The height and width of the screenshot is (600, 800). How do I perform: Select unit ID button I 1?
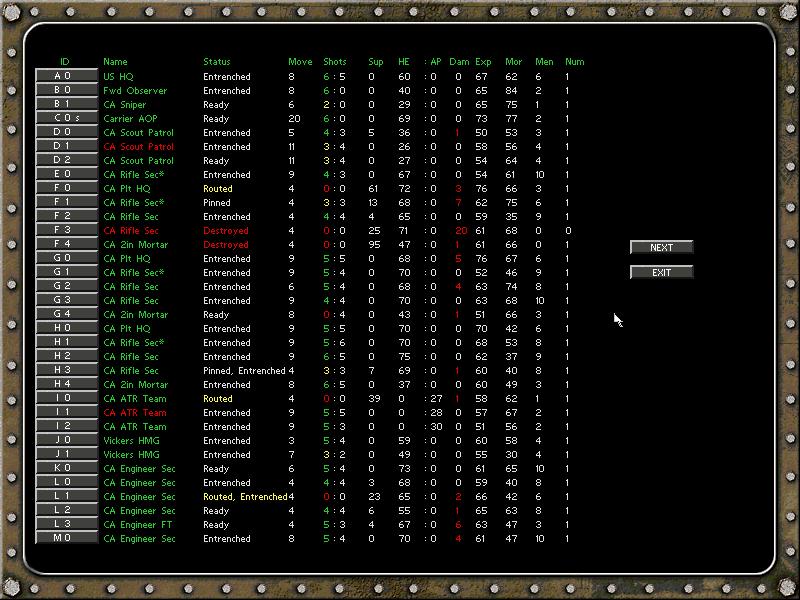pyautogui.click(x=66, y=412)
